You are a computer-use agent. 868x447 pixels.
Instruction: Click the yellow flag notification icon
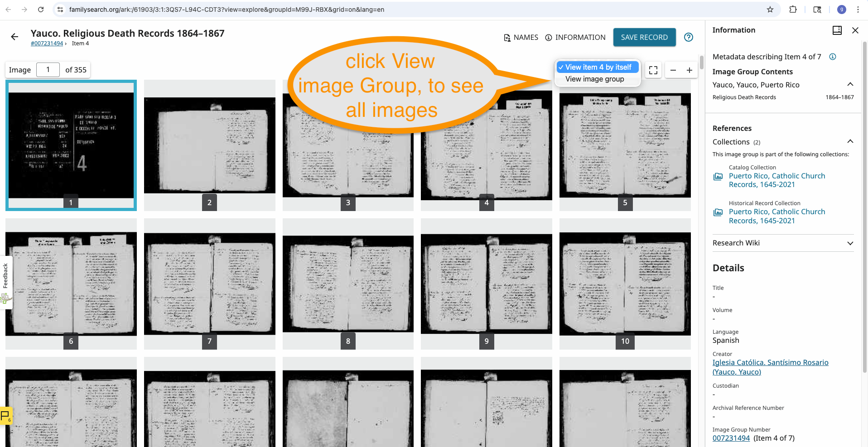[x=5, y=415]
